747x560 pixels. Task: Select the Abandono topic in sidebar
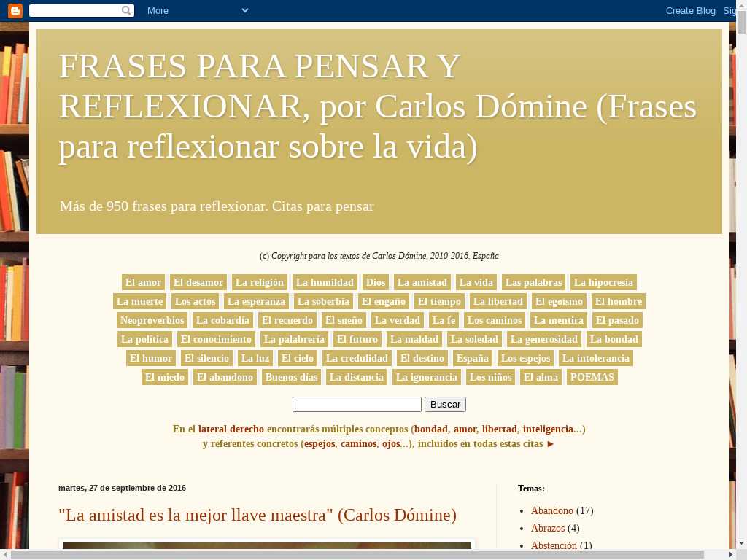pyautogui.click(x=551, y=510)
